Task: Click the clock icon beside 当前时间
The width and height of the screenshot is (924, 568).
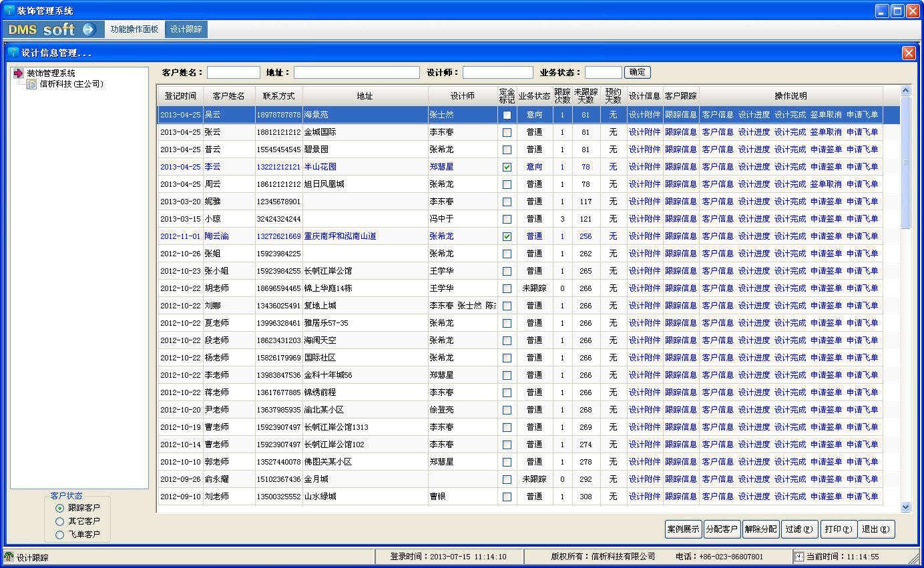Action: pos(799,557)
